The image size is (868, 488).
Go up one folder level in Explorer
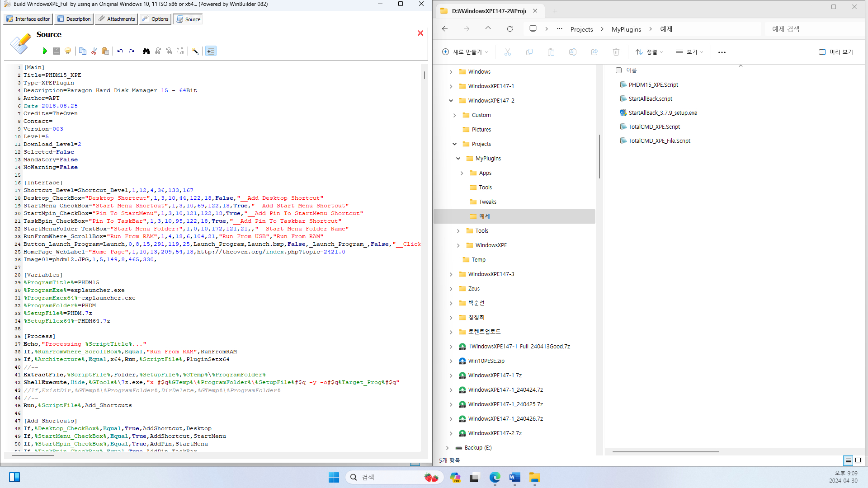pyautogui.click(x=488, y=29)
